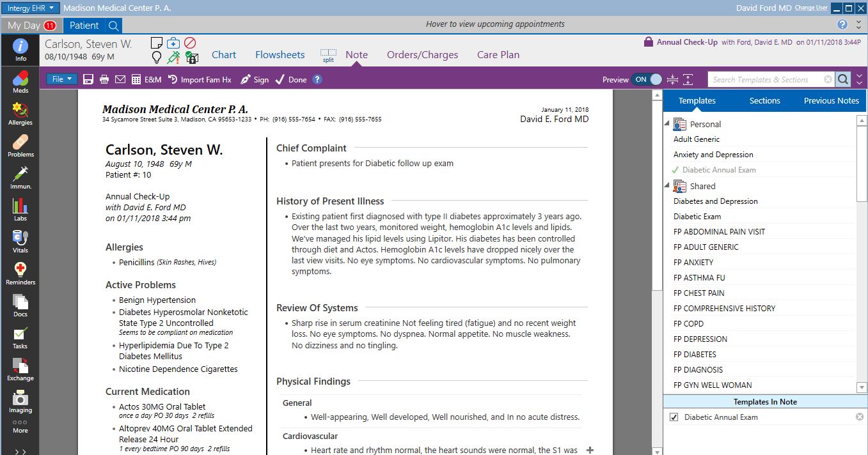868x455 pixels.
Task: Click the collapse sections icon next to Preview
Action: [x=672, y=80]
